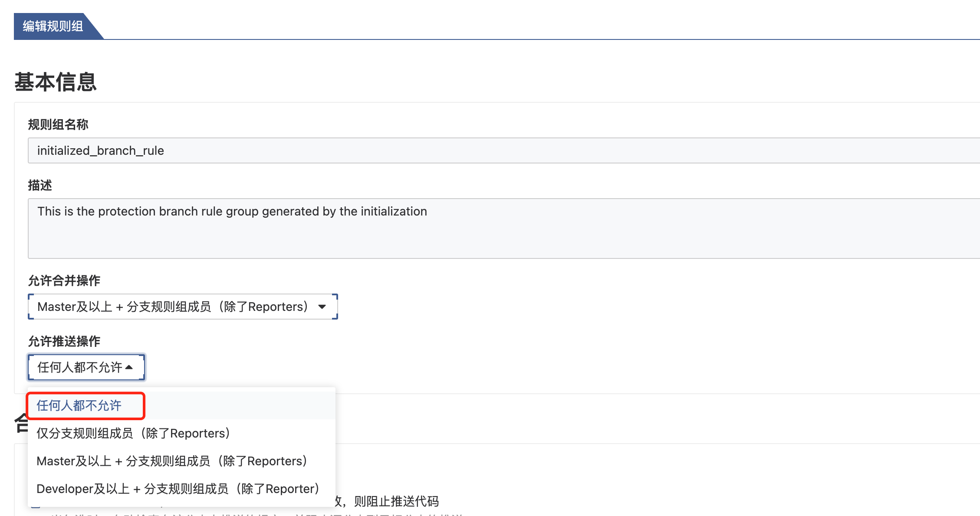Click the 描述 field label
This screenshot has width=980, height=516.
40,186
